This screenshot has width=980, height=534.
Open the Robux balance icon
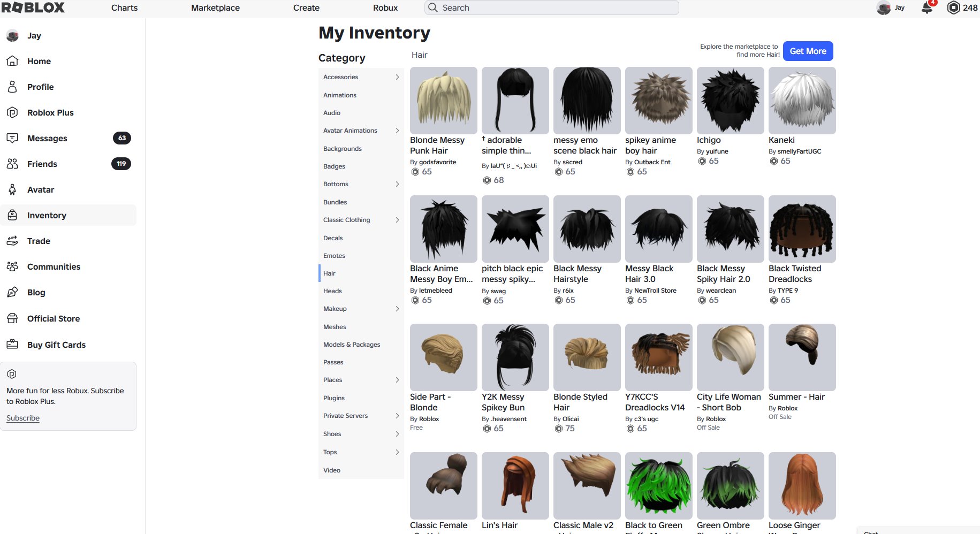953,8
